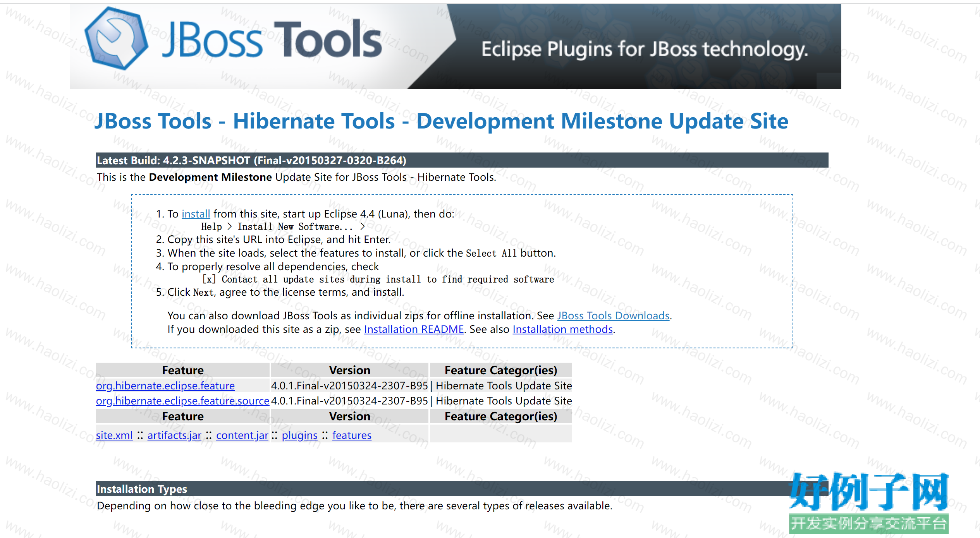980x538 pixels.
Task: Click the page title Hibernate Tools heading
Action: point(442,121)
